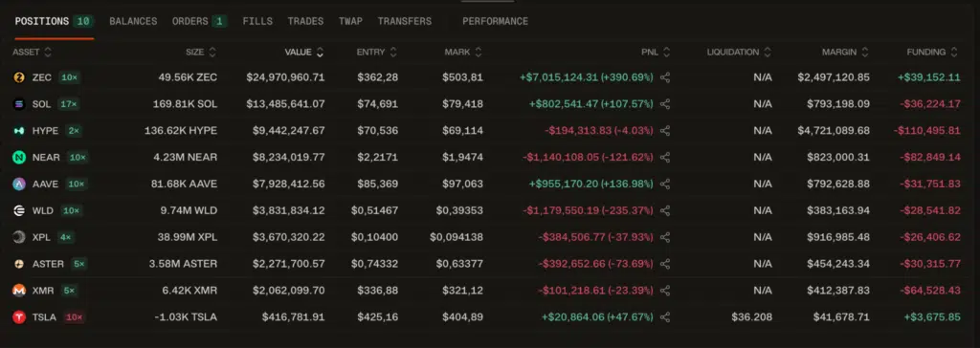Screen dimensions: 980x348
Task: Sort positions by Liquidation column
Action: coord(740,53)
